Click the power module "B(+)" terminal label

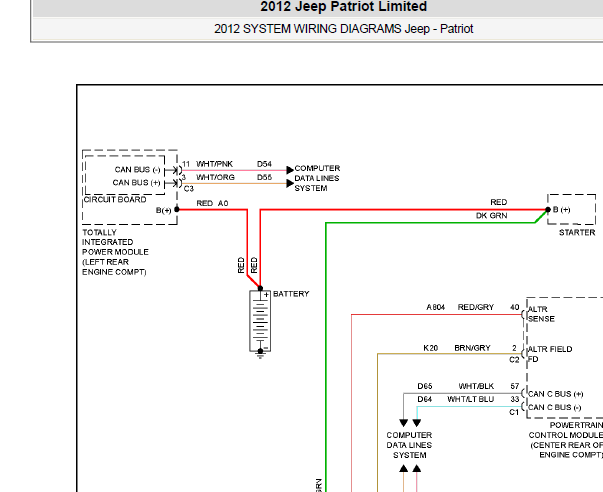click(163, 210)
